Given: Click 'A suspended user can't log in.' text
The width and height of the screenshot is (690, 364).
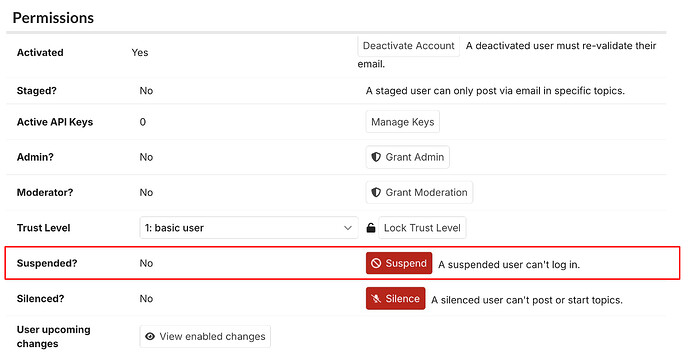Looking at the screenshot, I should coord(509,265).
